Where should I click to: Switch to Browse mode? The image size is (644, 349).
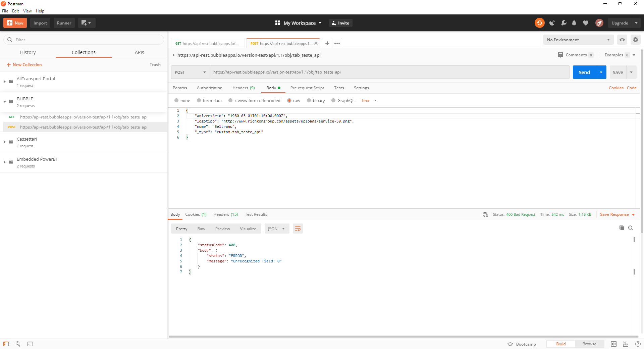pos(589,344)
